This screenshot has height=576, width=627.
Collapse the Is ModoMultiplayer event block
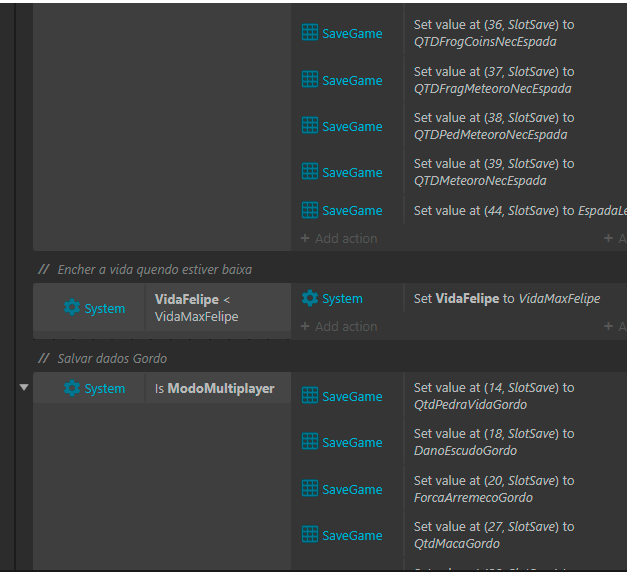pos(24,387)
